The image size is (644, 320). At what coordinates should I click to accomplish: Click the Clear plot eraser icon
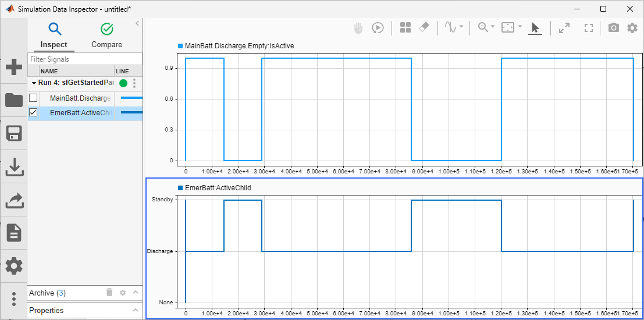tap(424, 27)
